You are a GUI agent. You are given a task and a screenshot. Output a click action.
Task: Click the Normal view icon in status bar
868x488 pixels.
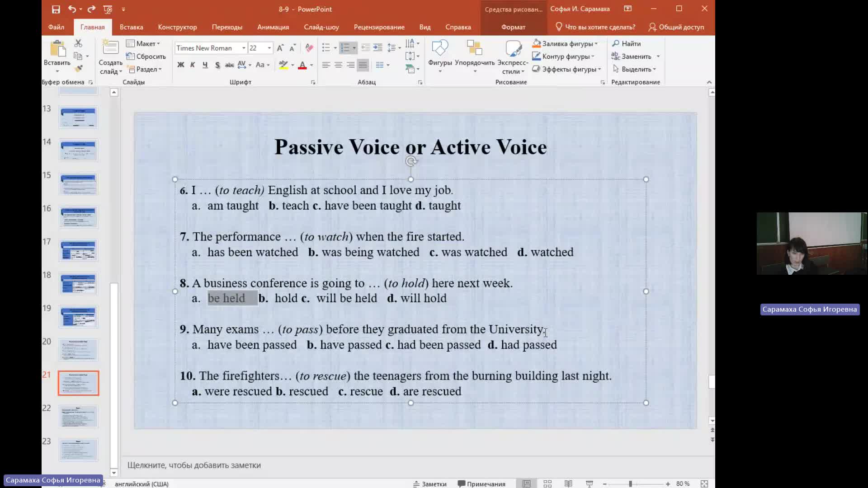tap(527, 483)
